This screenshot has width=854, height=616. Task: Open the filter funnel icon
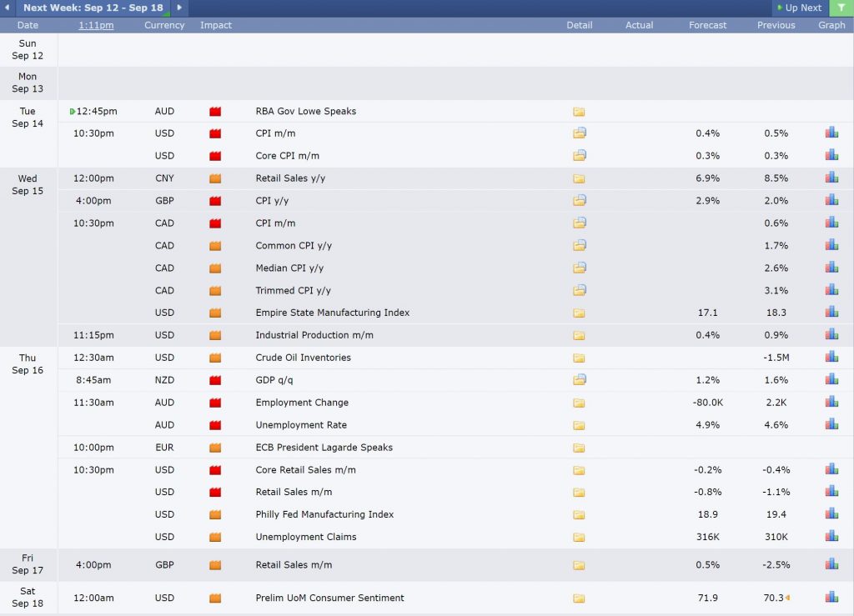pyautogui.click(x=841, y=8)
